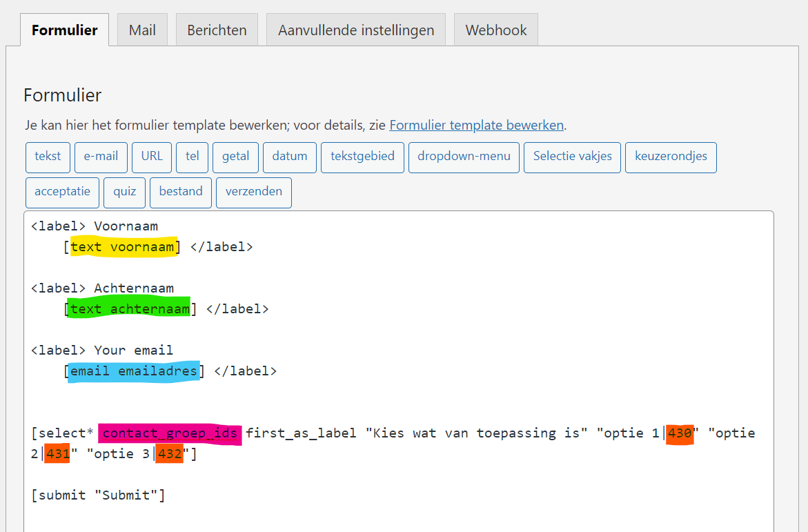Insert a keuzerondjes tag
Viewport: 808px width, 532px height.
(671, 157)
